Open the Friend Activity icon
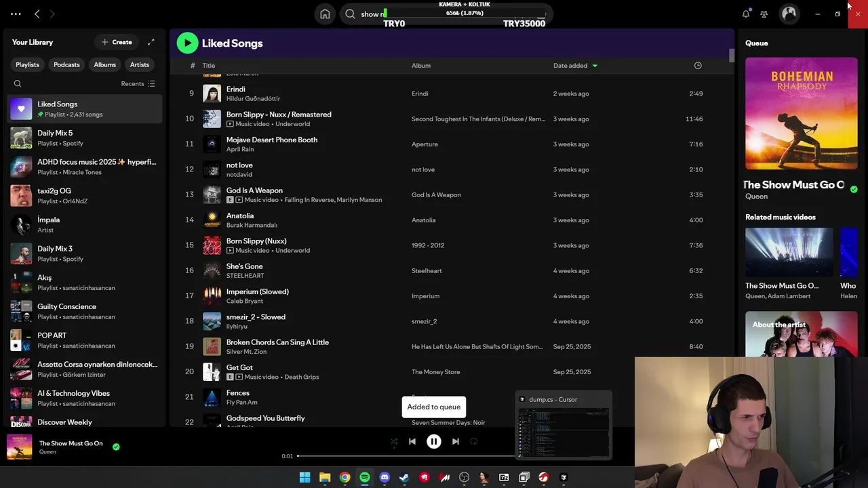Image resolution: width=868 pixels, height=488 pixels. [x=764, y=14]
